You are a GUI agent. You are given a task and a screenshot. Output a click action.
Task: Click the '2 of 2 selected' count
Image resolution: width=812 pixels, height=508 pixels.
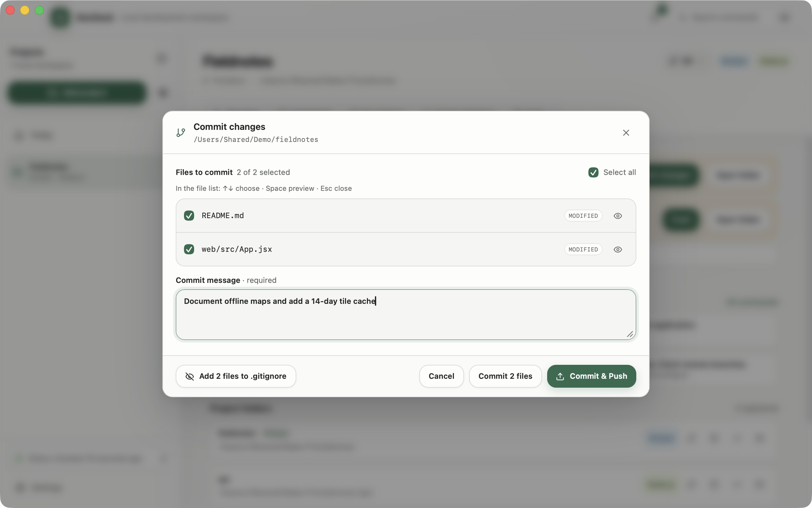coord(263,172)
